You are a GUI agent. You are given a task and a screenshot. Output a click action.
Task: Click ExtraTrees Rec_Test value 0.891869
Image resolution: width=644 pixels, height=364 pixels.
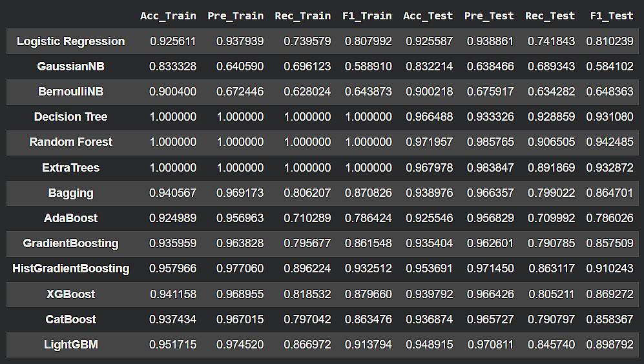[x=551, y=168]
